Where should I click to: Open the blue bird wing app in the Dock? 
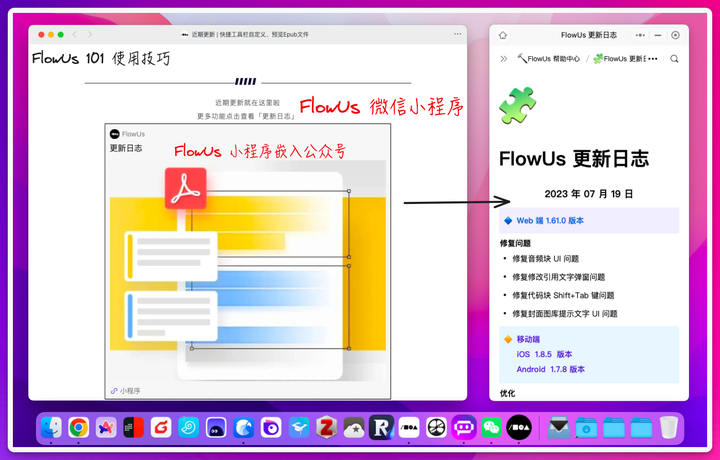coord(243,427)
